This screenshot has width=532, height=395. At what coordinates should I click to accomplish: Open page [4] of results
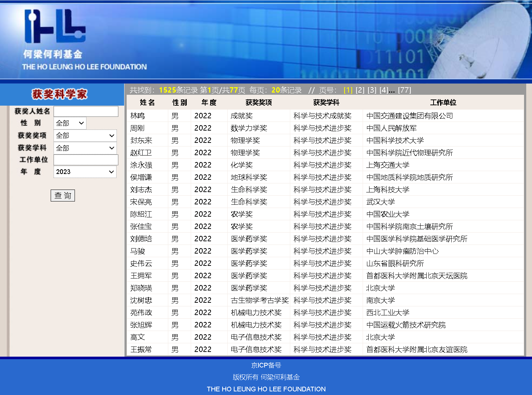pos(384,90)
